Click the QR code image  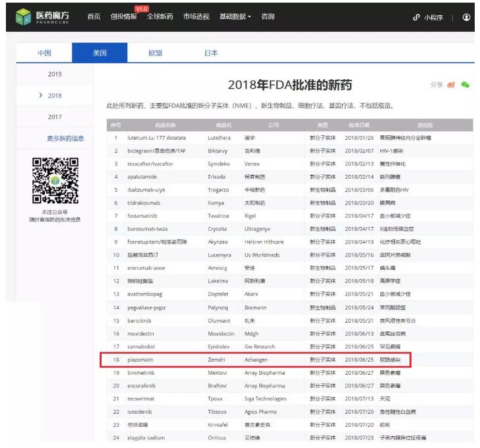pyautogui.click(x=55, y=181)
